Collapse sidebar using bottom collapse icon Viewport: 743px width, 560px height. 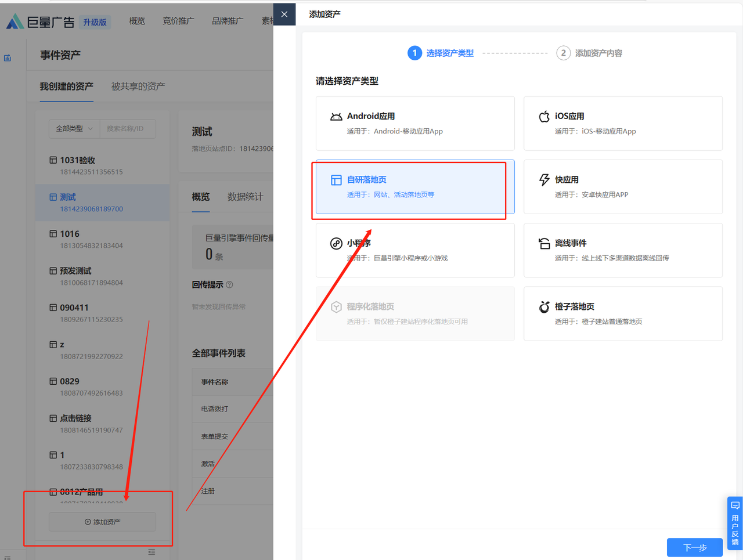tap(152, 552)
